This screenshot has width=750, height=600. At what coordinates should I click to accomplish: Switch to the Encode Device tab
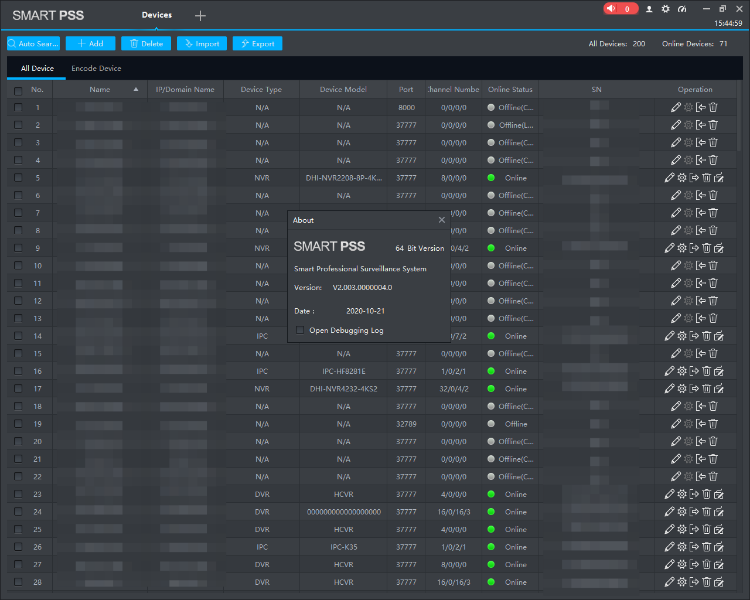pos(96,68)
